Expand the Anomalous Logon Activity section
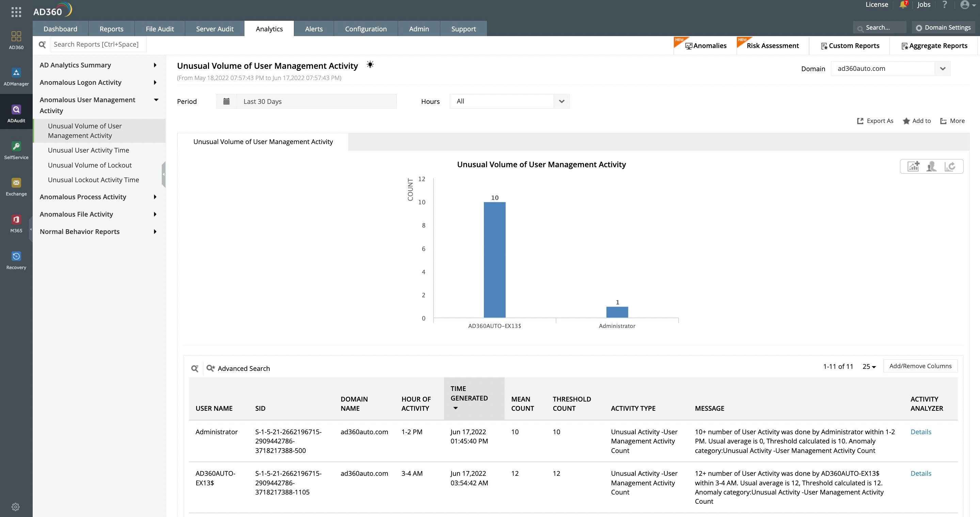Viewport: 980px width, 517px height. [155, 82]
